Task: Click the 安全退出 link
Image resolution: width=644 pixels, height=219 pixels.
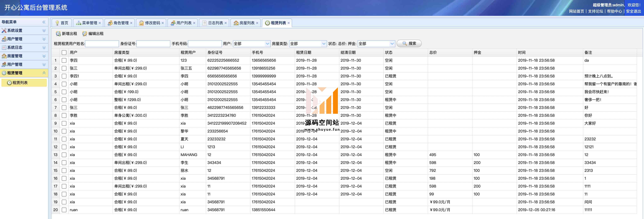Action: (x=633, y=11)
